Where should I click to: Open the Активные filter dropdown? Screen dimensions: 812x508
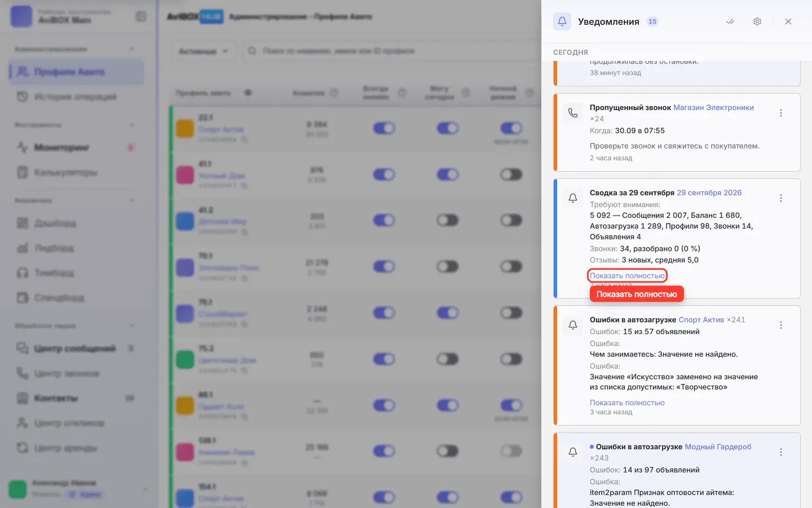tap(203, 51)
